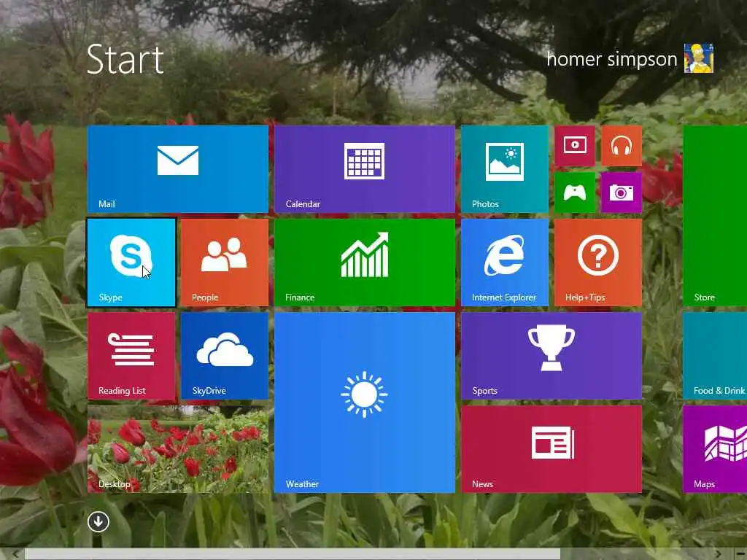Open the Store tile
The height and width of the screenshot is (560, 747).
tap(715, 216)
